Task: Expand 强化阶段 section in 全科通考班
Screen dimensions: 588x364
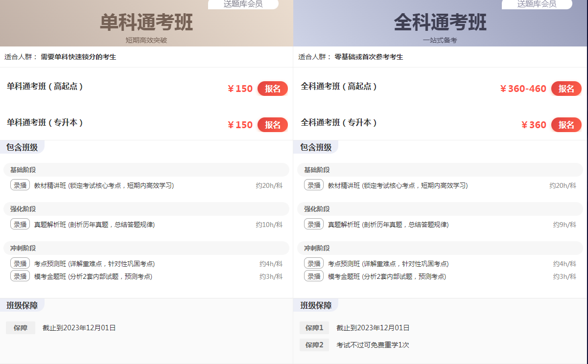Action: point(317,209)
